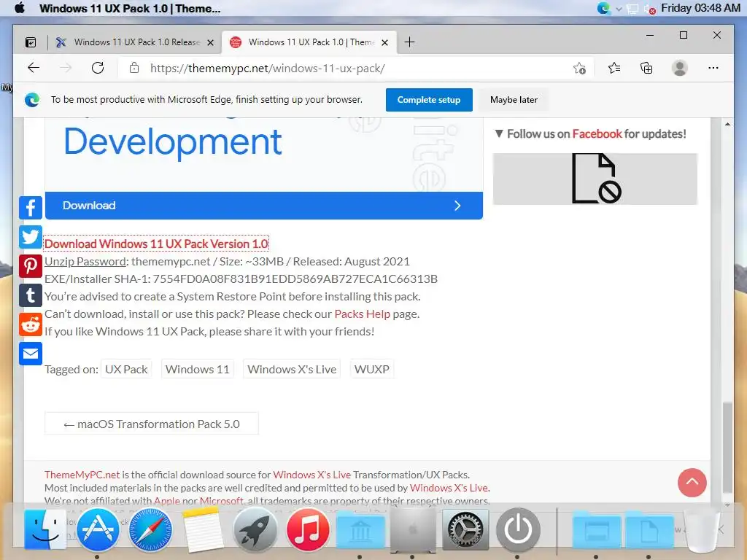Click Complete setup button
747x560 pixels.
(x=429, y=100)
